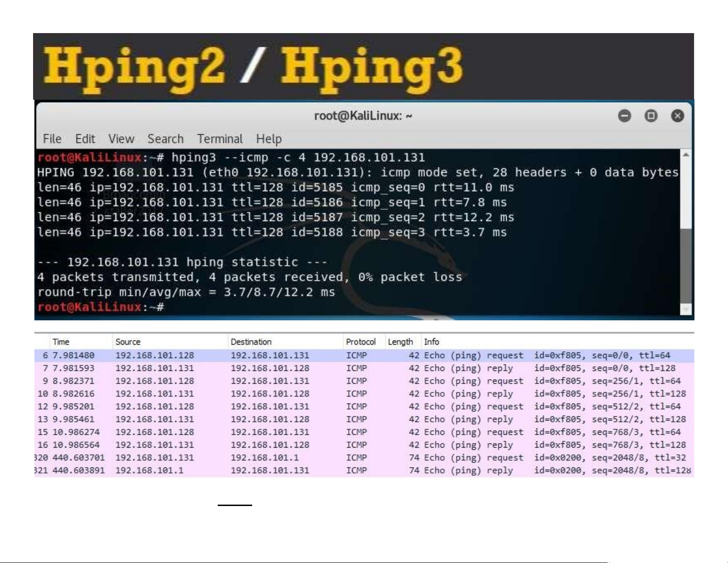This screenshot has height=563, width=728.
Task: Select packet row with time 8.982371
Action: [x=364, y=381]
